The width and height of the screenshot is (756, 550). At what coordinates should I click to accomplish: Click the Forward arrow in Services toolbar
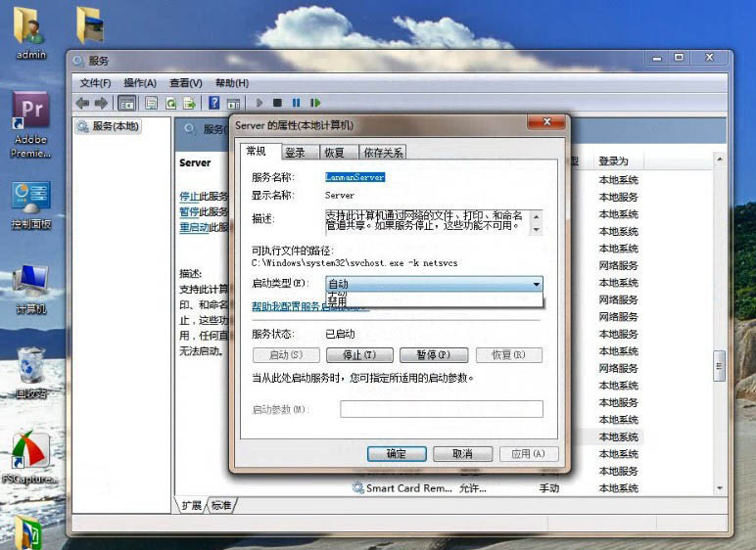point(101,103)
